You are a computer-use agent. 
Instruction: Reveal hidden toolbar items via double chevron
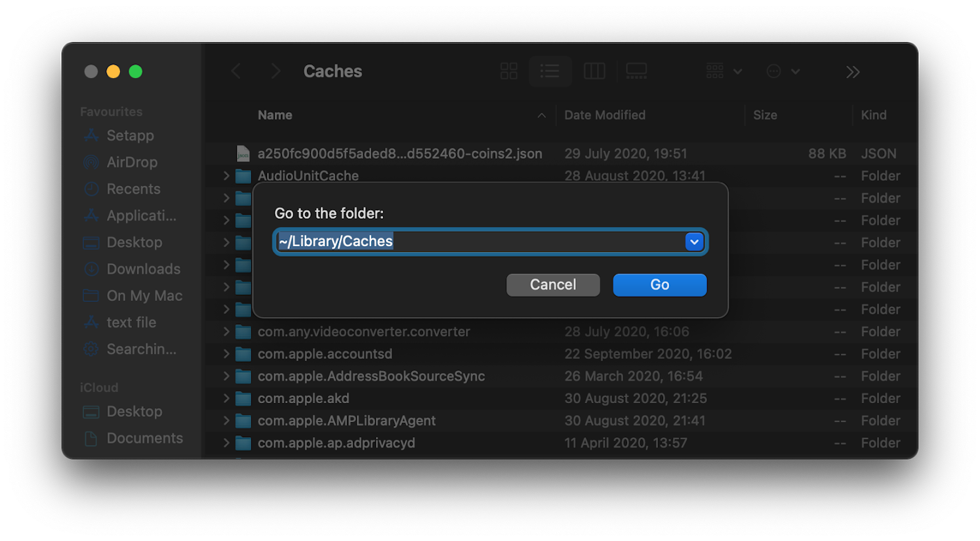coord(852,71)
